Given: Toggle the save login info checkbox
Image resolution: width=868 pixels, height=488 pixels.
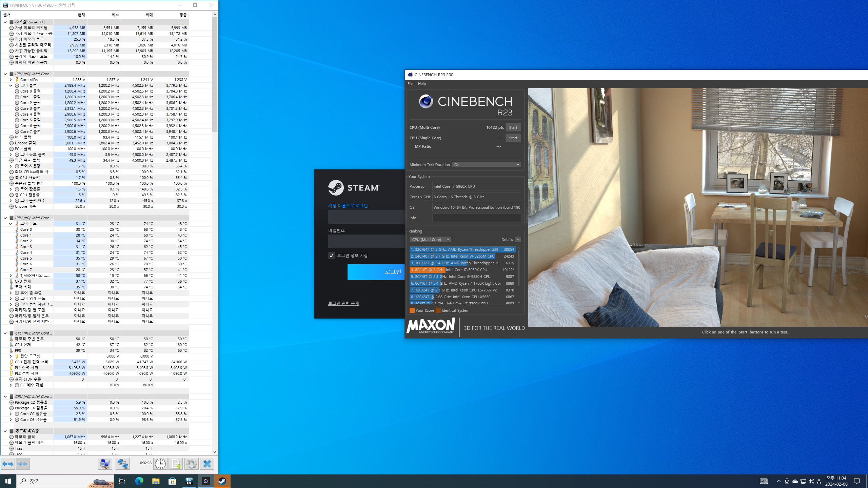Looking at the screenshot, I should (332, 256).
